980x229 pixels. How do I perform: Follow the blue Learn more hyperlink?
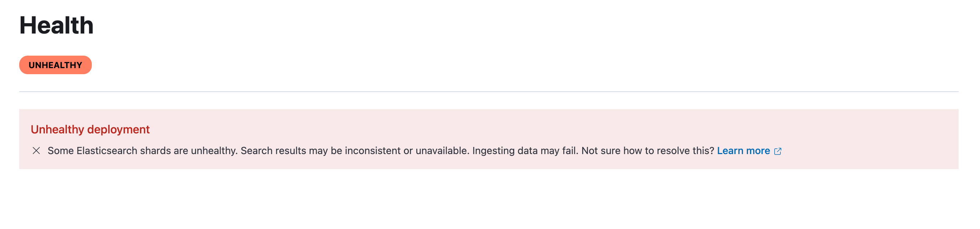click(743, 151)
